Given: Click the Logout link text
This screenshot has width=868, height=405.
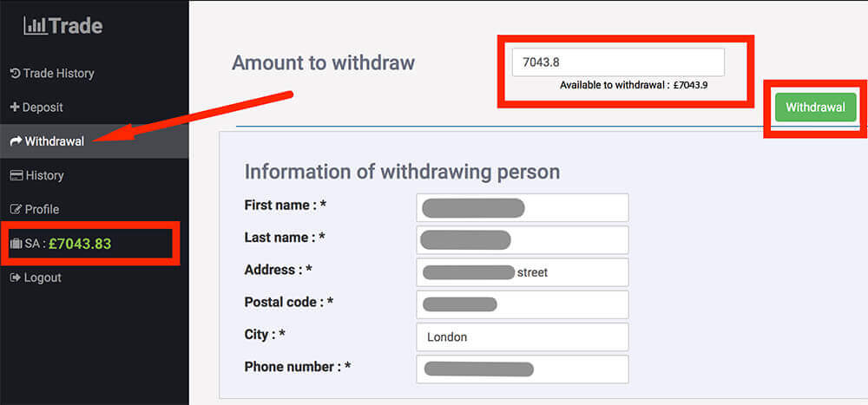Looking at the screenshot, I should [43, 278].
